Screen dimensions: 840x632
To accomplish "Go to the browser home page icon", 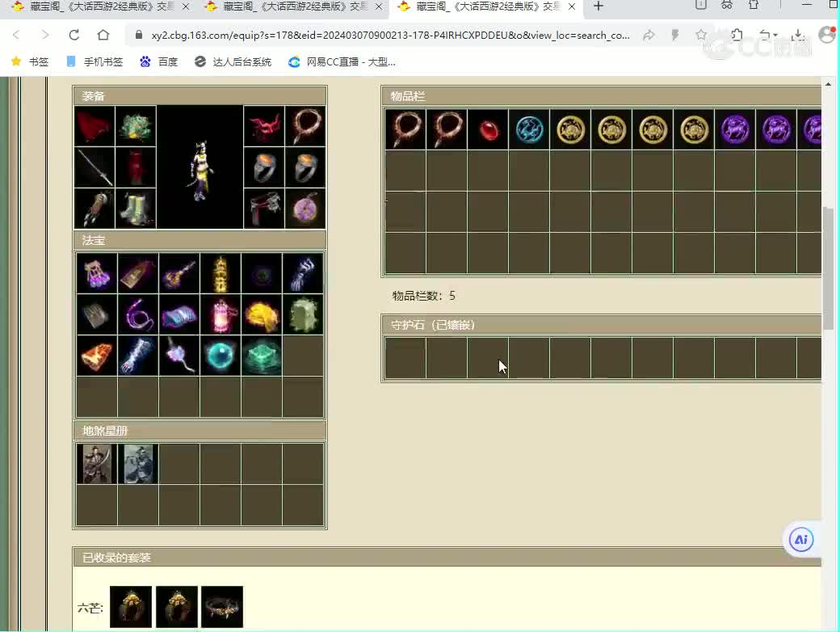I will 103,36.
